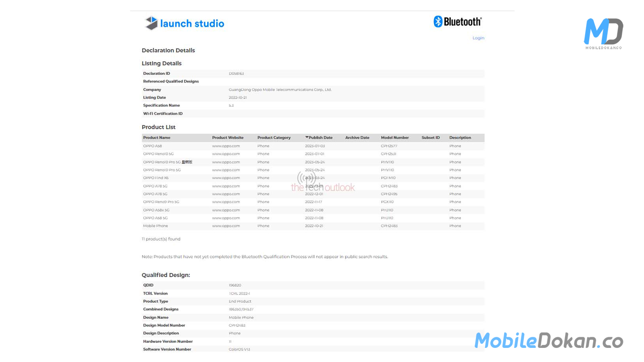Sort by the Product Category header
This screenshot has height=362, width=644.
tap(274, 138)
